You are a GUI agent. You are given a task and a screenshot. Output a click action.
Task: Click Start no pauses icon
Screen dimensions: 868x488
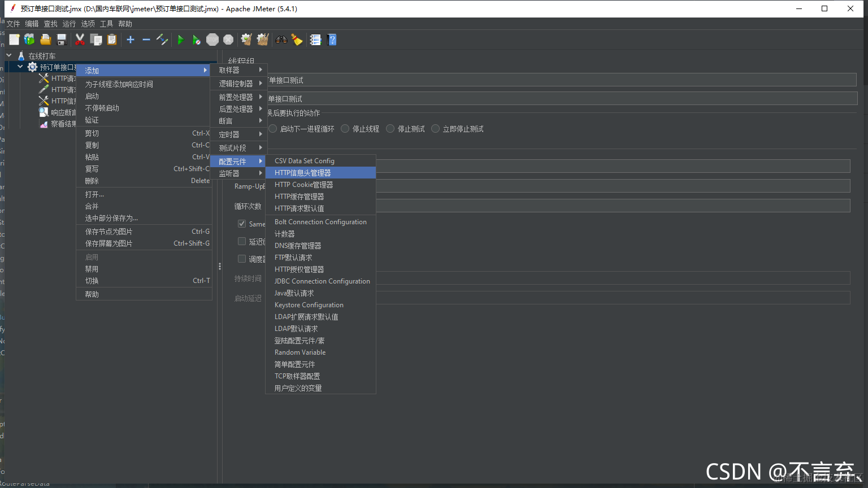click(x=196, y=40)
